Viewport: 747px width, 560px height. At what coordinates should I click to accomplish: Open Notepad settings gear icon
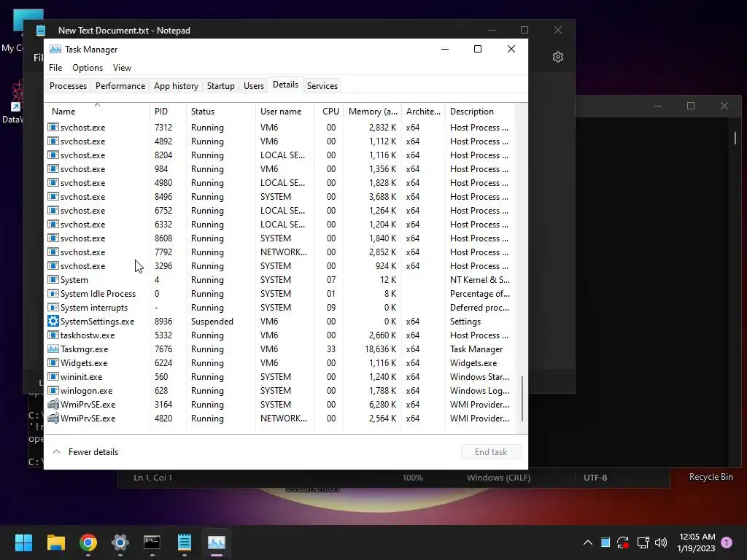[x=558, y=57]
